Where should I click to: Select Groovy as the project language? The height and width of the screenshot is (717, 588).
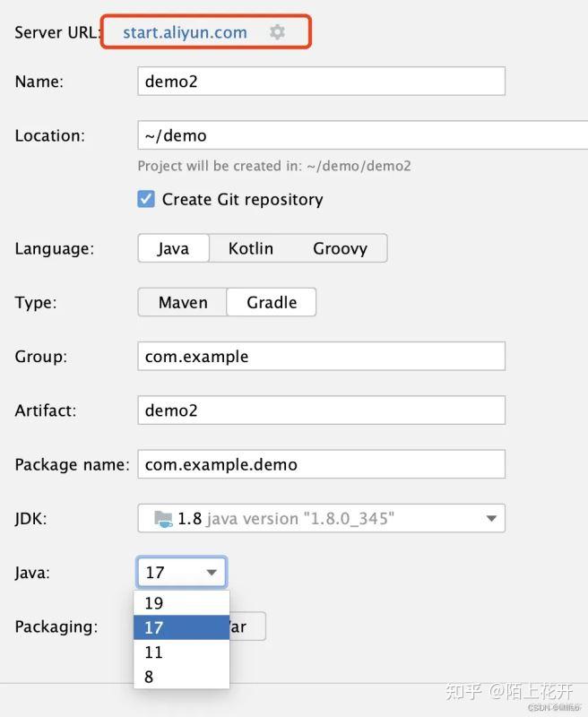point(341,248)
